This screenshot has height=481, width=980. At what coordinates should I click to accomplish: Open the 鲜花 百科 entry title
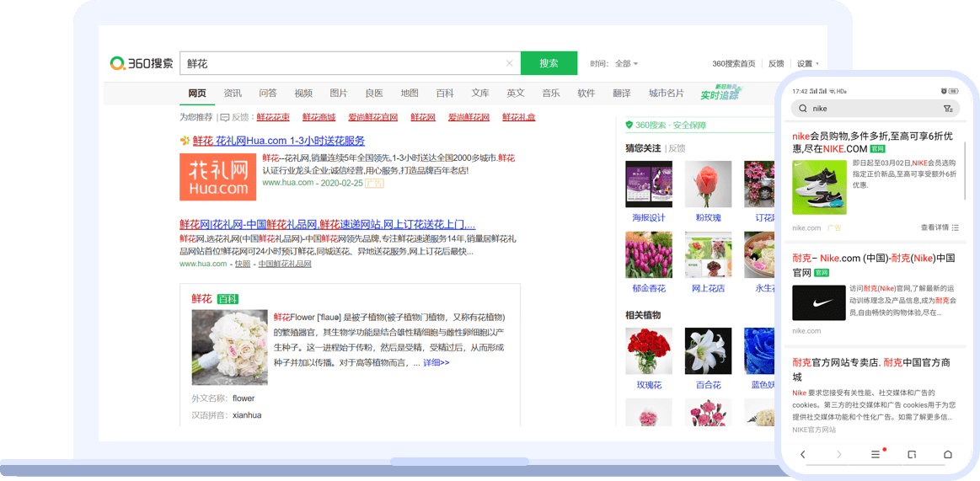pyautogui.click(x=202, y=298)
